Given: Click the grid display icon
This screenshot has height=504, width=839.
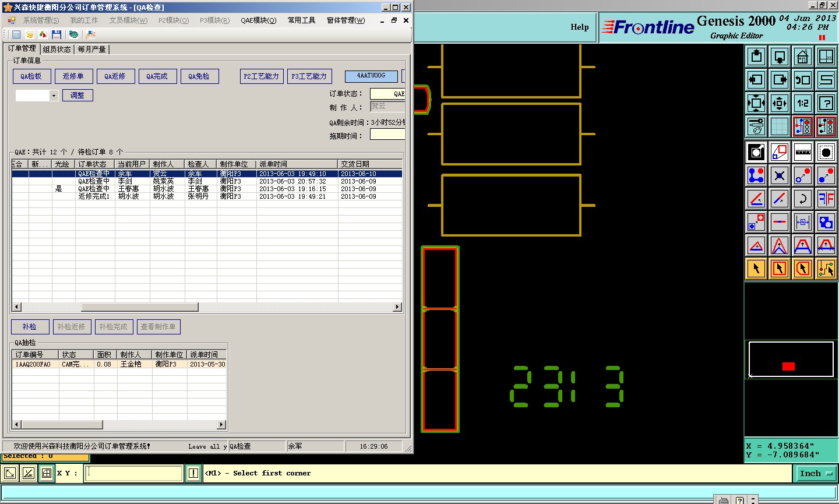Looking at the screenshot, I should coord(780,126).
